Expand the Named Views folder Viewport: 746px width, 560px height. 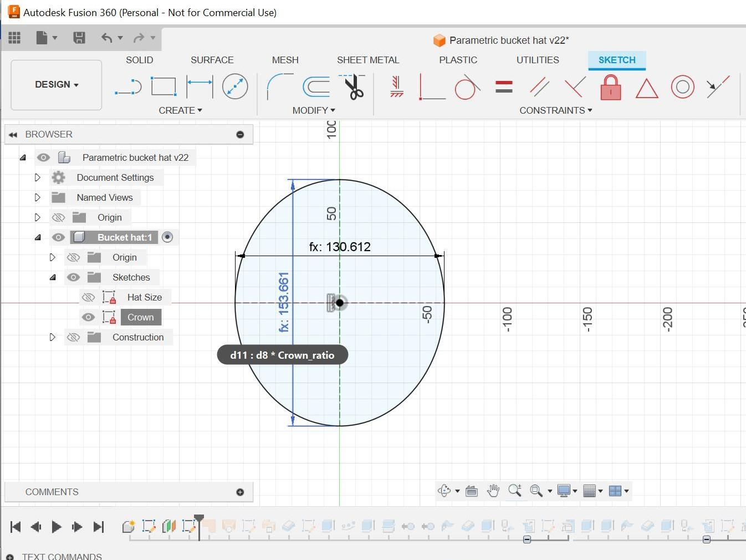coord(38,197)
